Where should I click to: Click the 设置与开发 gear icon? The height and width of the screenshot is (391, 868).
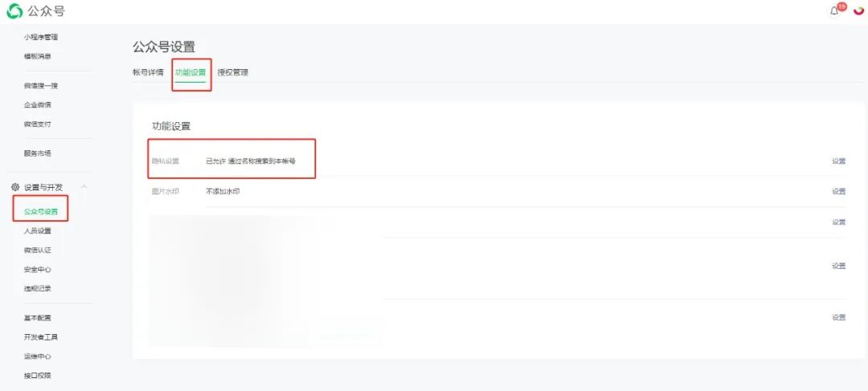click(15, 187)
